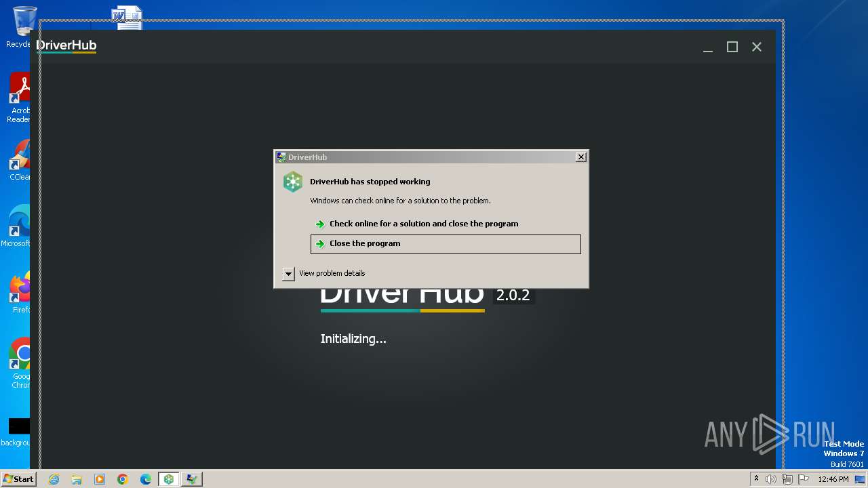
Task: Select the Firefox desktop shortcut
Action: [20, 293]
